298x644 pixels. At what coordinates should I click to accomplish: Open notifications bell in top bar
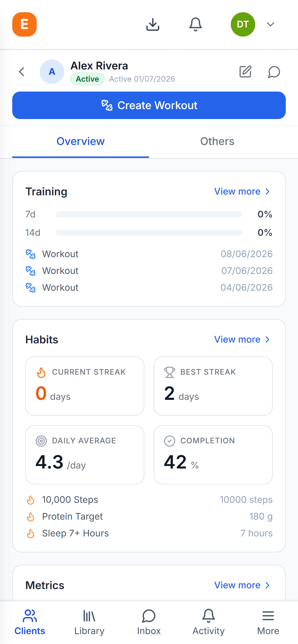pyautogui.click(x=196, y=24)
